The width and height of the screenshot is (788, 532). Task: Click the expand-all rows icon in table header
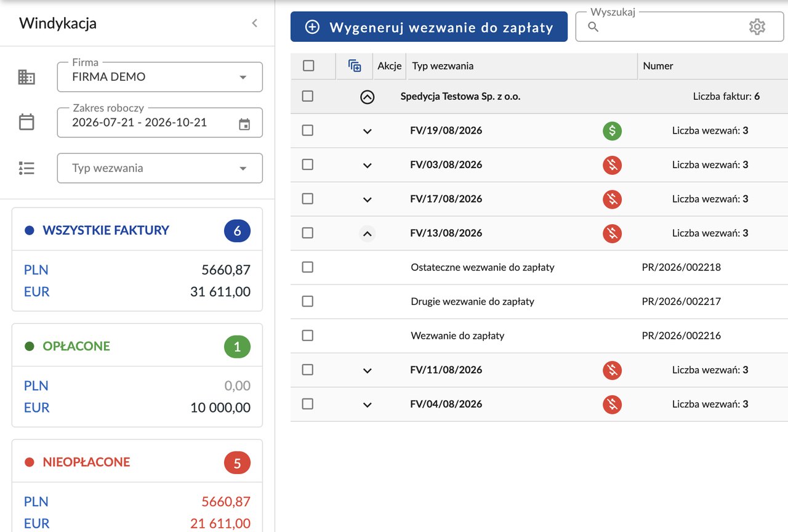(x=355, y=66)
